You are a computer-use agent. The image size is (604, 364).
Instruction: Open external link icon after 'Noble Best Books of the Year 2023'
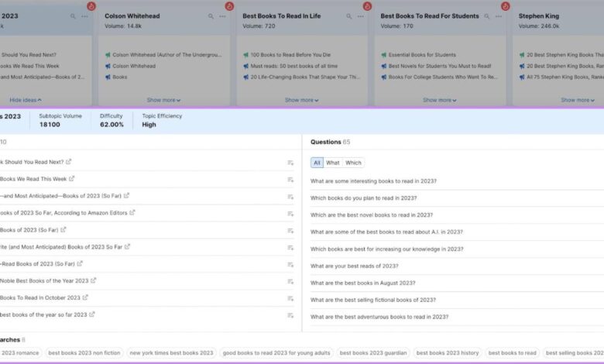click(93, 280)
